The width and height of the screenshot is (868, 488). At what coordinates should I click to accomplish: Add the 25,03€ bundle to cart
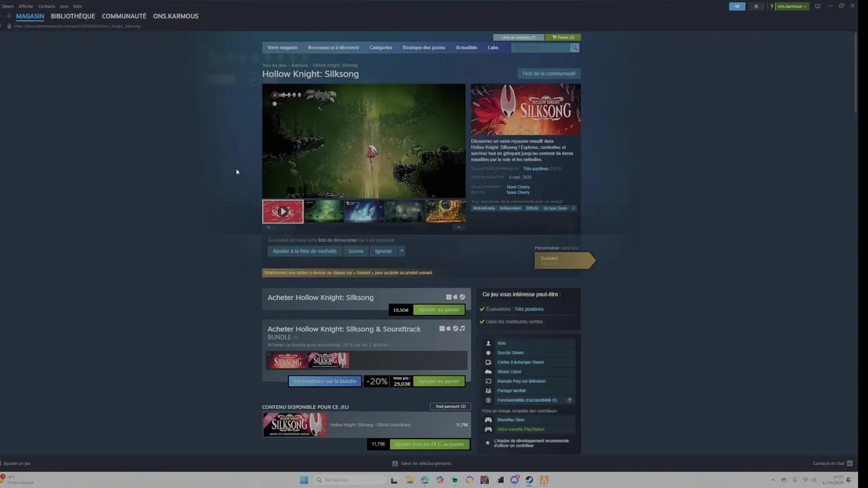coord(439,381)
